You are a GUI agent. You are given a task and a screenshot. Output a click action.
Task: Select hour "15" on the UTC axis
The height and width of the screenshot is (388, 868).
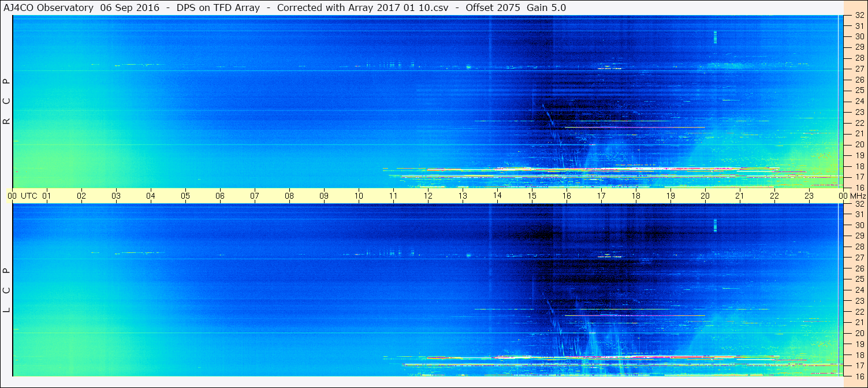[x=532, y=196]
